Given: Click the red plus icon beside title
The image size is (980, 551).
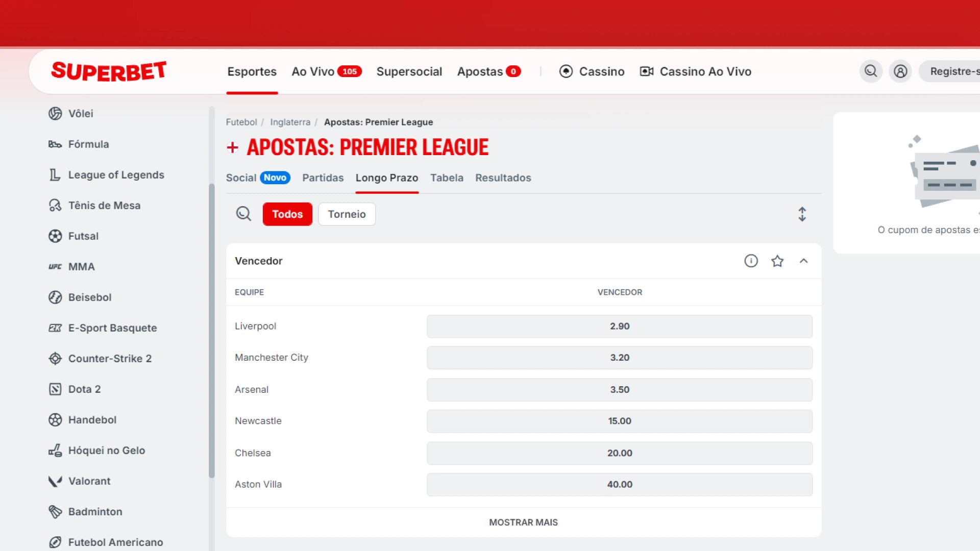Looking at the screenshot, I should 232,147.
